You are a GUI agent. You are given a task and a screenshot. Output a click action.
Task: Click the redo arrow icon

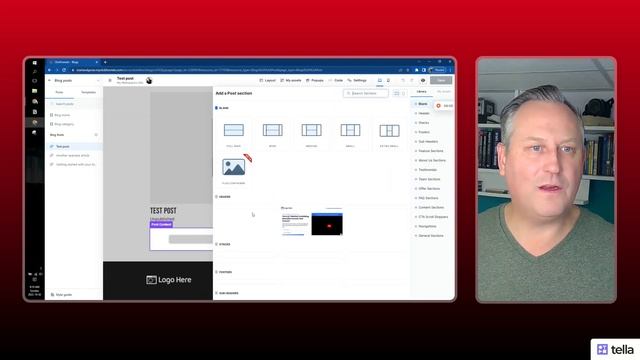pyautogui.click(x=411, y=80)
